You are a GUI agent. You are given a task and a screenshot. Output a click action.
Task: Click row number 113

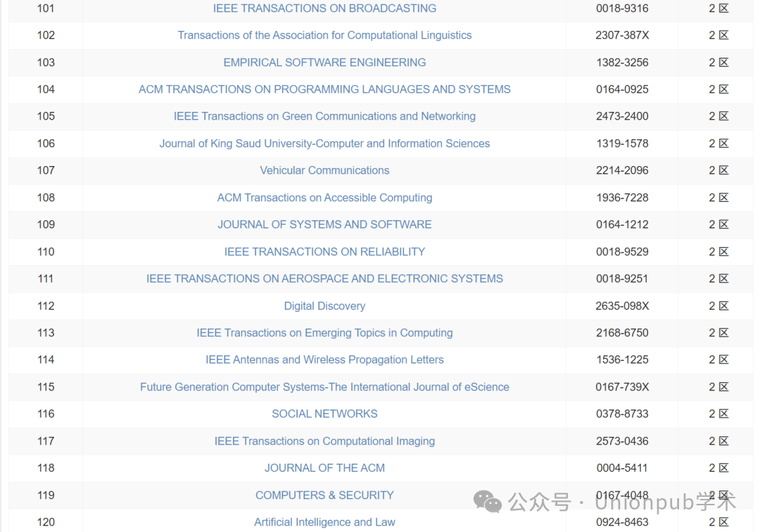coord(46,333)
